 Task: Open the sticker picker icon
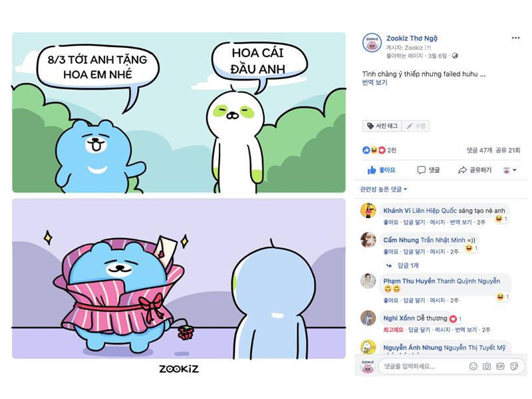coord(514,366)
